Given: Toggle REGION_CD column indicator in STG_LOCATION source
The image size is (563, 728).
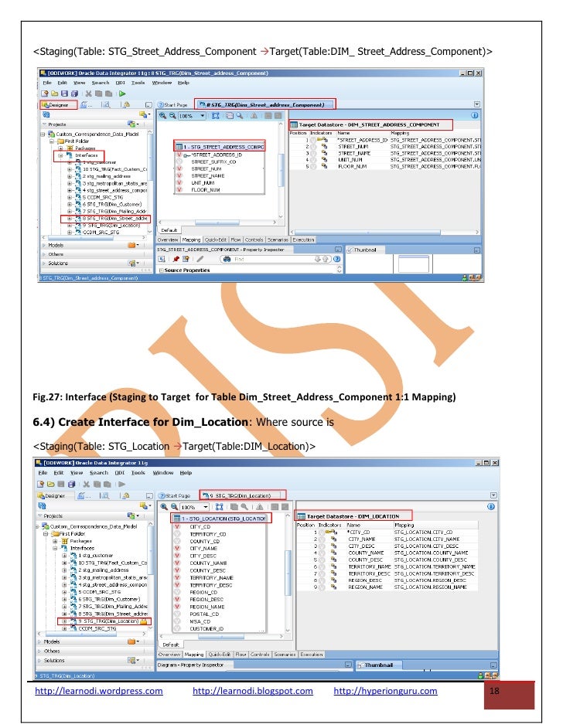Looking at the screenshot, I should tap(176, 593).
